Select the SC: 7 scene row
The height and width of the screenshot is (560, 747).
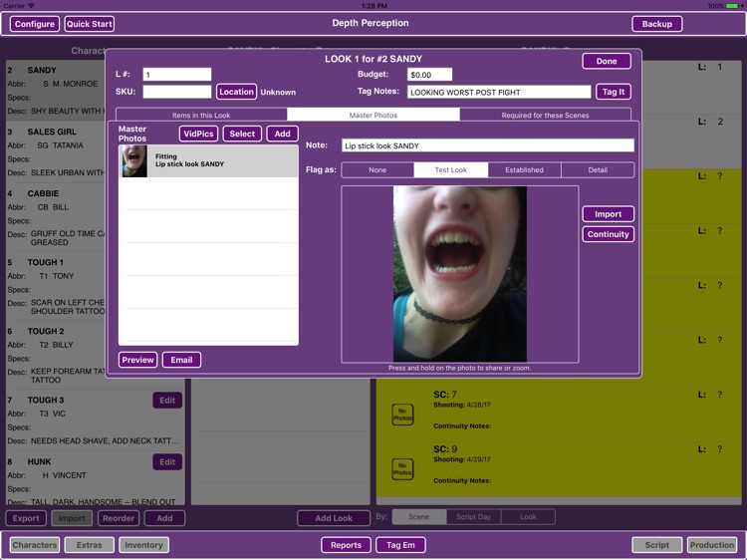[x=559, y=414]
